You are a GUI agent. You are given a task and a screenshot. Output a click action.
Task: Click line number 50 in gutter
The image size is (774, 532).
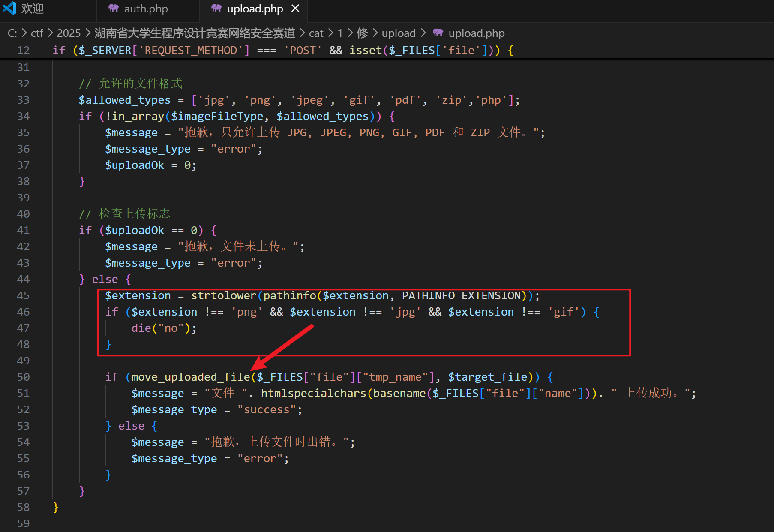click(23, 377)
